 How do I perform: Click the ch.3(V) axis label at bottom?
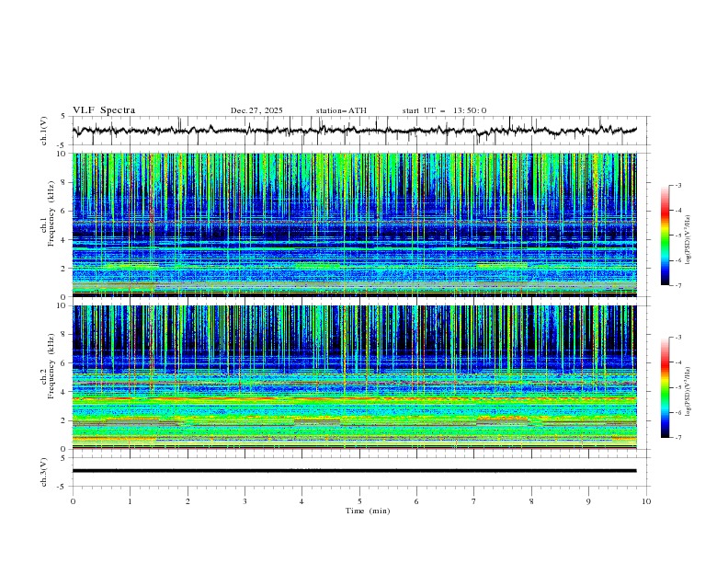[44, 472]
